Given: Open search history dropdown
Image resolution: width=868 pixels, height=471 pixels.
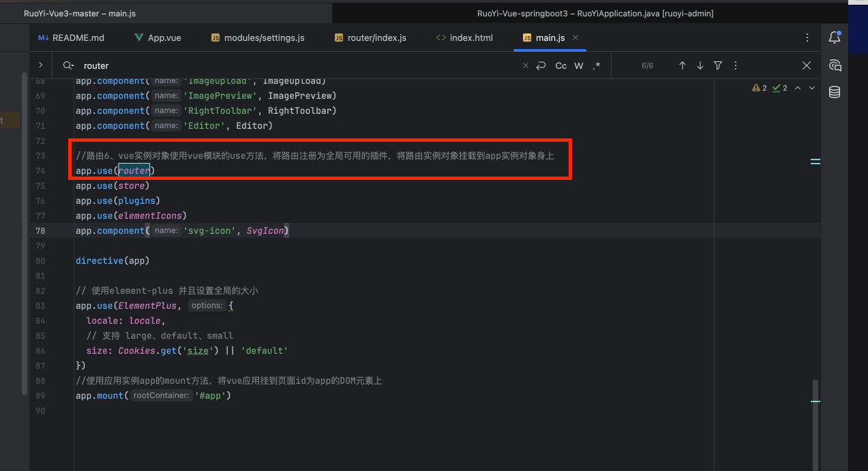Looking at the screenshot, I should pyautogui.click(x=68, y=65).
